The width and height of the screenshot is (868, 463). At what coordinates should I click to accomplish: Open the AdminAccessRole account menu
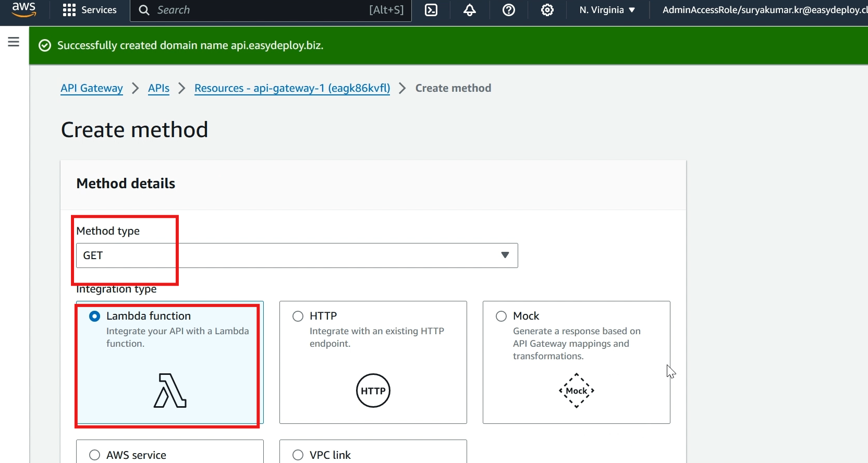(765, 10)
